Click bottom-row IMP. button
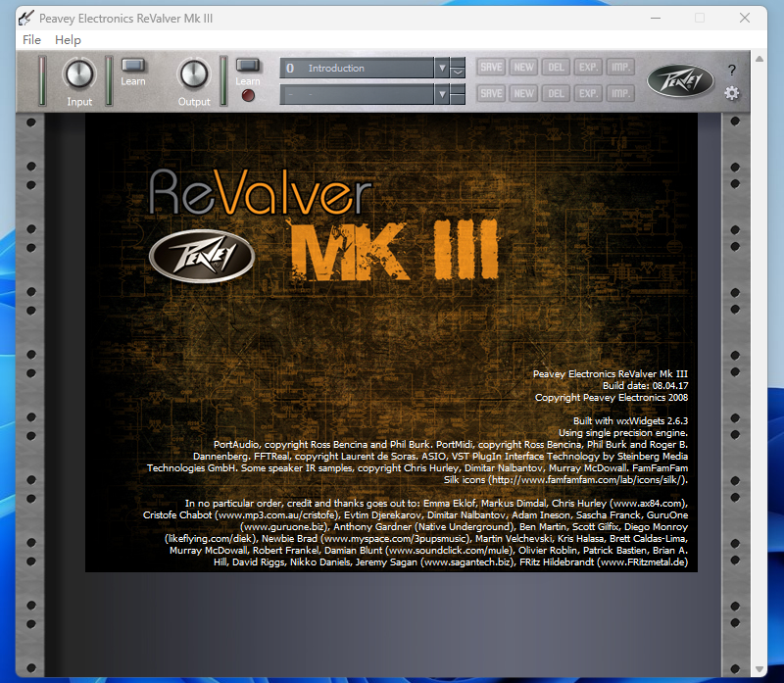 tap(620, 93)
